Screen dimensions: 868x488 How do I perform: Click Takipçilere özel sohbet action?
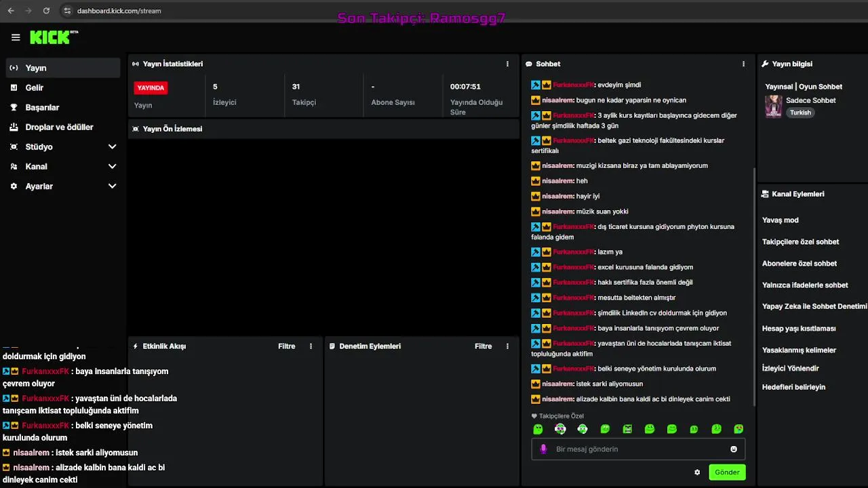click(x=800, y=241)
